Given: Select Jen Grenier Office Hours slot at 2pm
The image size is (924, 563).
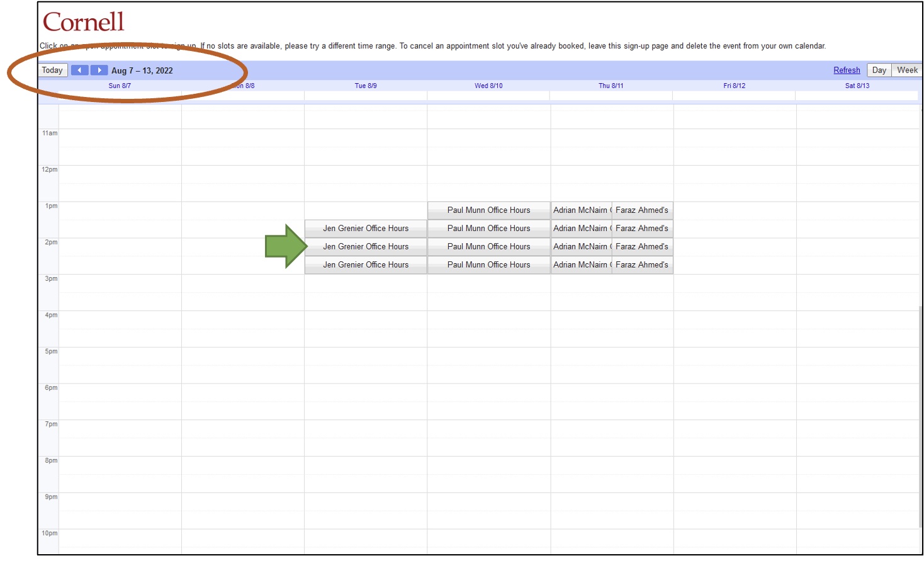Looking at the screenshot, I should pyautogui.click(x=366, y=247).
